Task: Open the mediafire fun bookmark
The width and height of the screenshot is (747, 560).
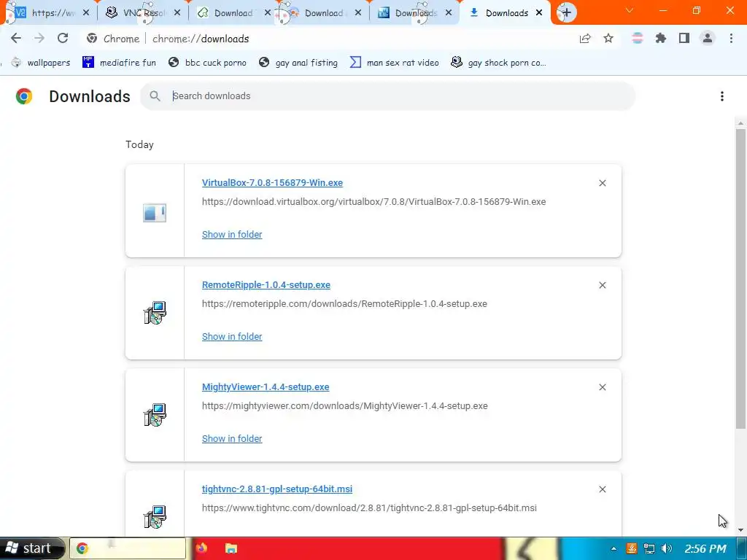Action: (119, 63)
